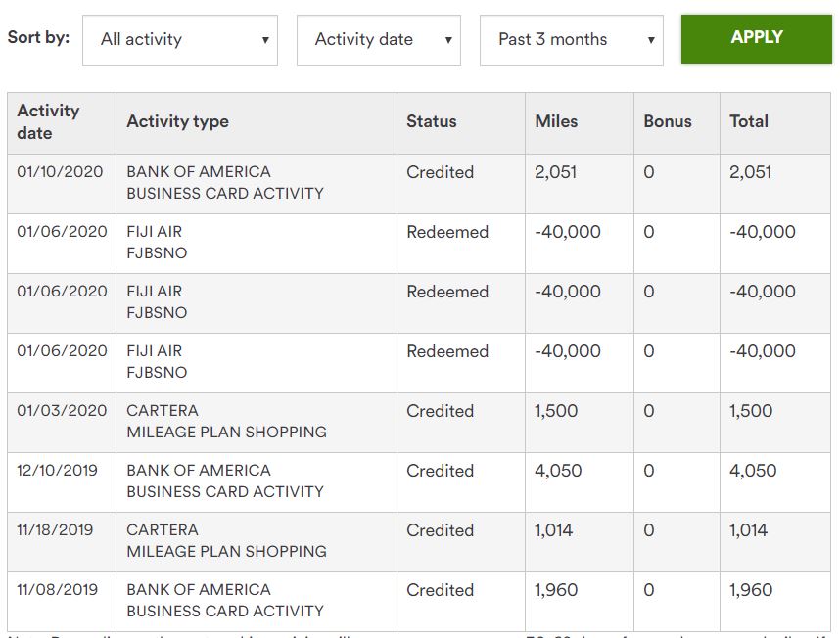Click the 12/10/2019 activity date cell

click(x=58, y=471)
